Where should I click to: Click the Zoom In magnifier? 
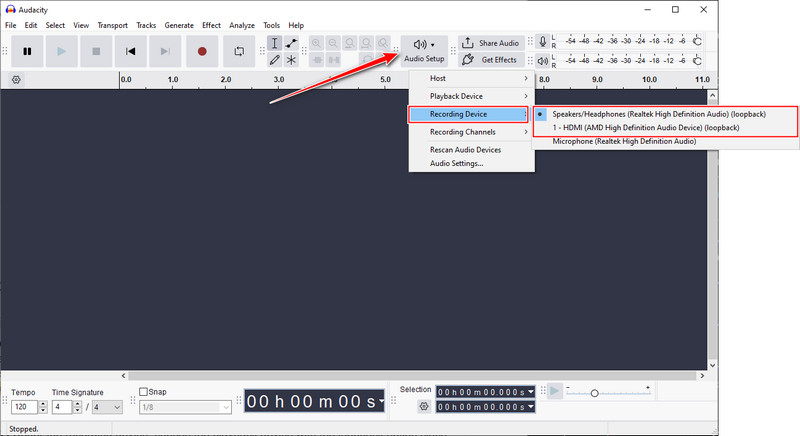pyautogui.click(x=316, y=43)
